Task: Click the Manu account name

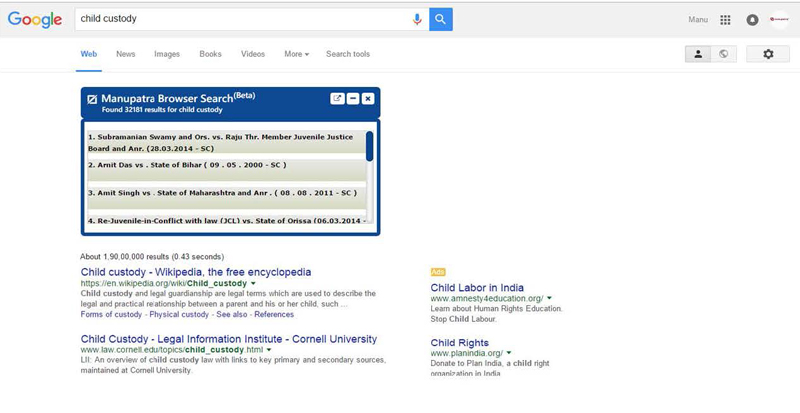Action: coord(698,19)
